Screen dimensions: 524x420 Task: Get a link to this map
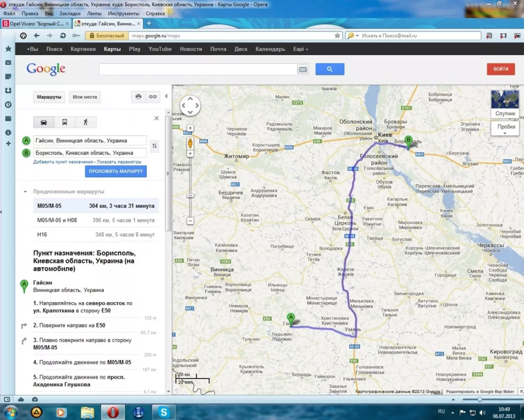[x=153, y=97]
